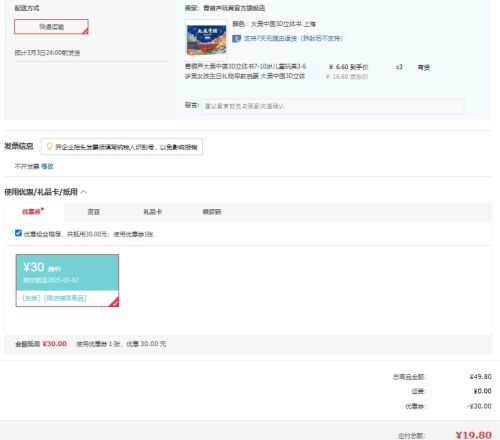Image resolution: width=500 pixels, height=440 pixels.
Task: Click the lightbulb tip icon by invoice info
Action: (x=49, y=147)
